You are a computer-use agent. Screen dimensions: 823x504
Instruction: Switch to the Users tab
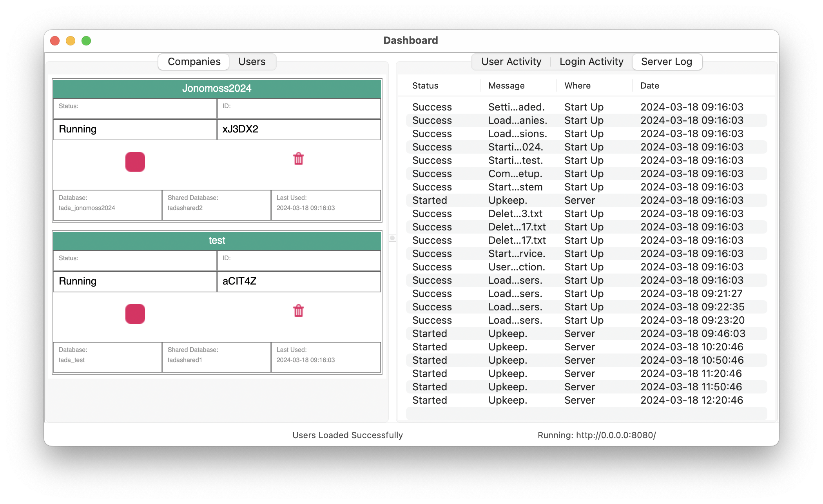(252, 62)
